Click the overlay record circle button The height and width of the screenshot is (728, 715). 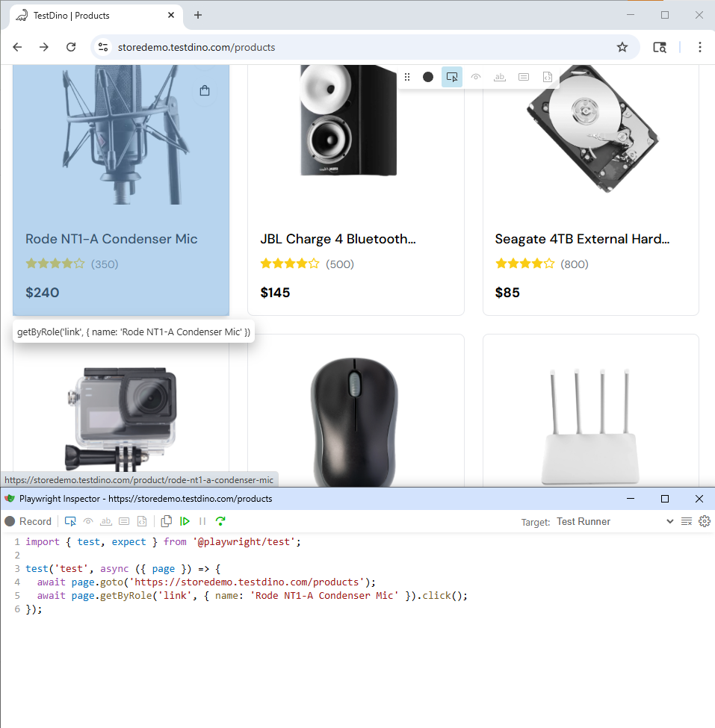(x=428, y=77)
